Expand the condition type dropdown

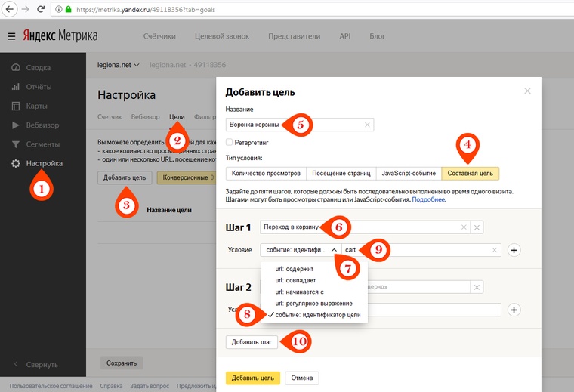coord(334,249)
